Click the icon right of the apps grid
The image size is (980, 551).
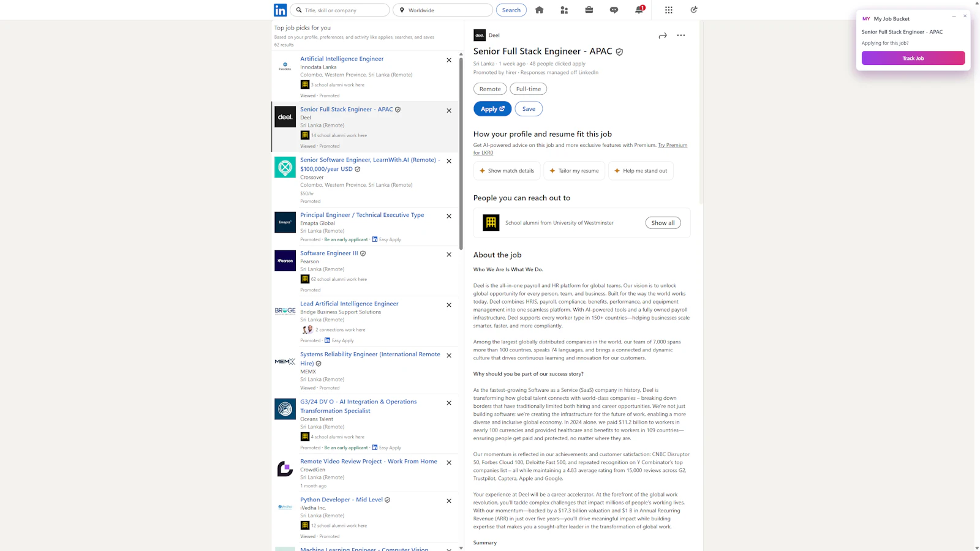pyautogui.click(x=693, y=10)
